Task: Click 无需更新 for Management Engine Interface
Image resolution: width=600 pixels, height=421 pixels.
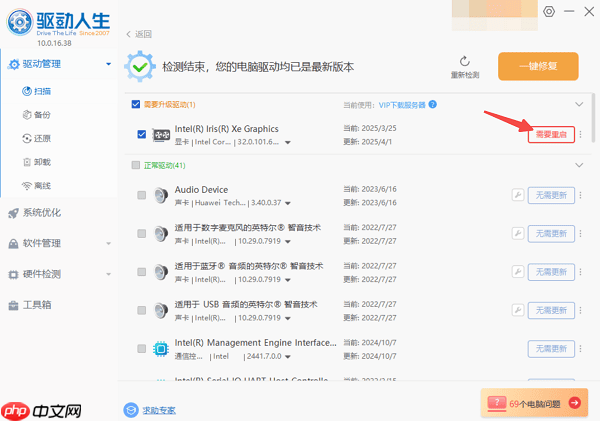Action: 551,349
